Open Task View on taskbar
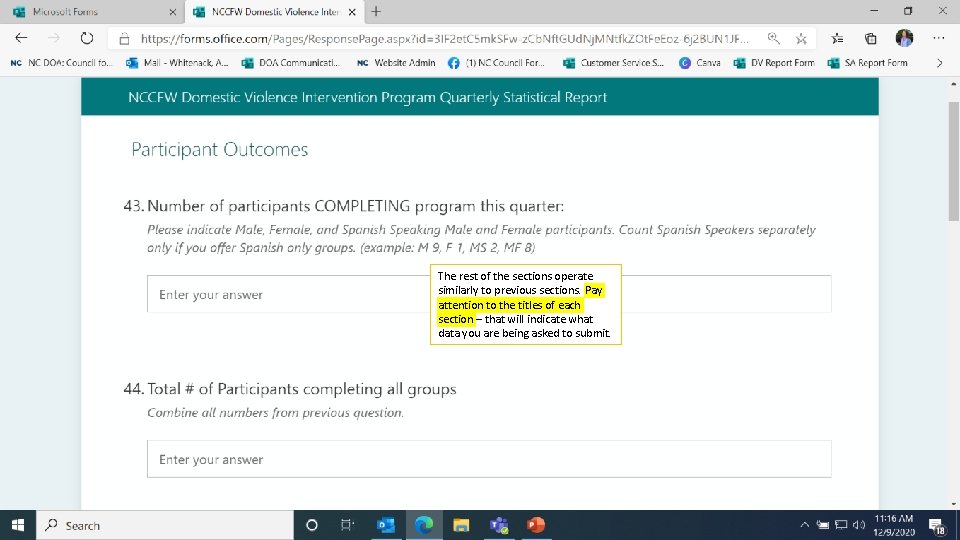The image size is (960, 540). pyautogui.click(x=347, y=525)
